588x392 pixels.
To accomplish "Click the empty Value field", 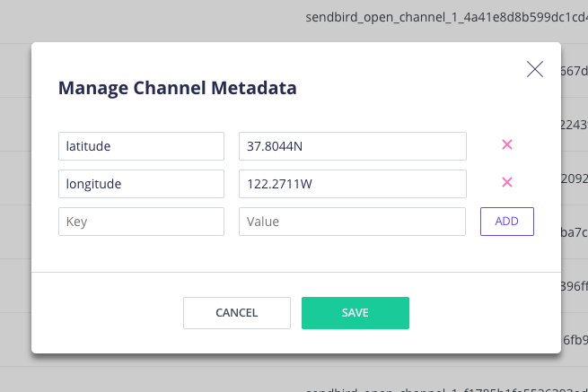I will click(x=352, y=222).
